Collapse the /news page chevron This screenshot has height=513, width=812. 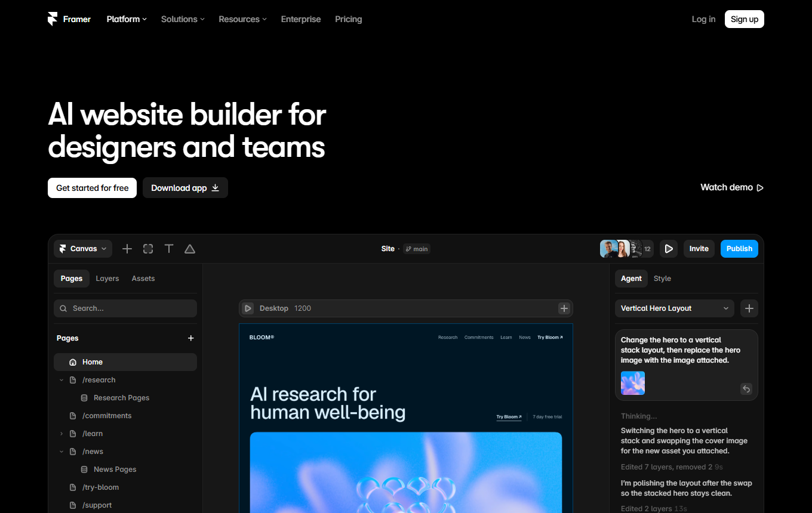pyautogui.click(x=61, y=452)
